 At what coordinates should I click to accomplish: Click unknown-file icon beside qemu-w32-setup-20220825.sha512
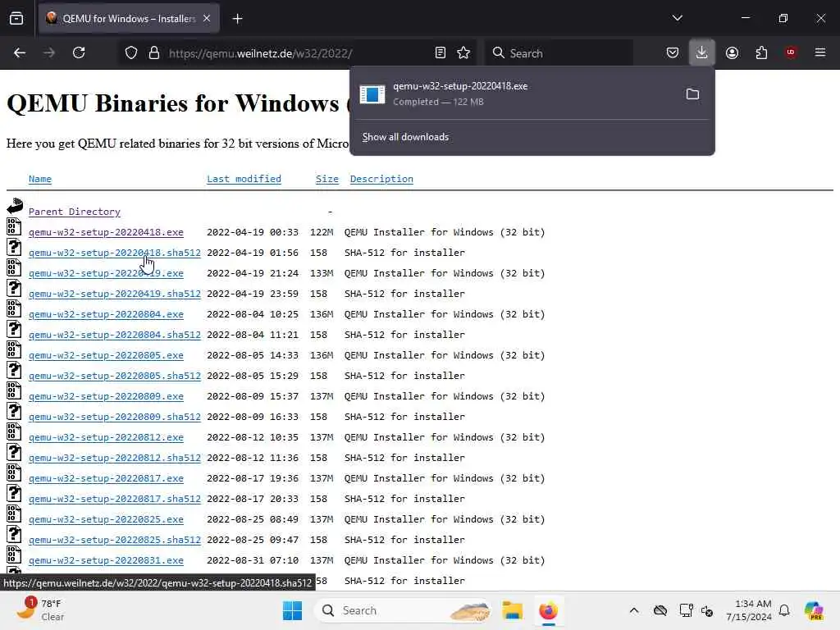(14, 534)
